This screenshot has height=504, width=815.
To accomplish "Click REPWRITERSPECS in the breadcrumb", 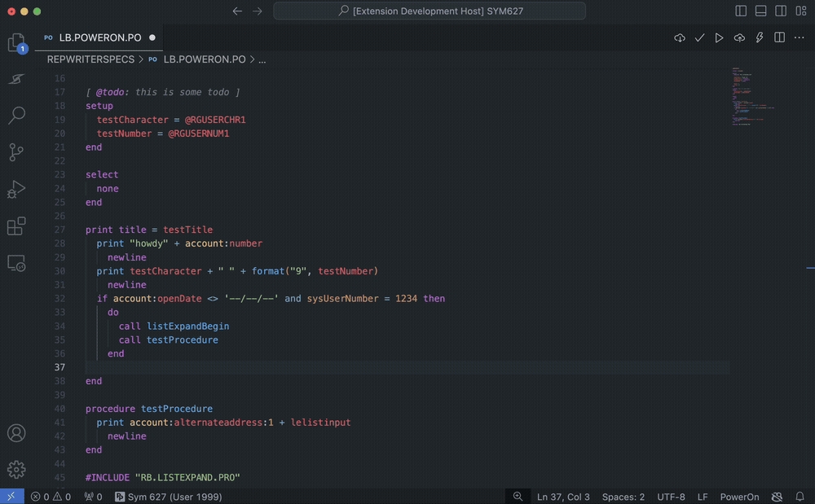I will click(x=90, y=59).
